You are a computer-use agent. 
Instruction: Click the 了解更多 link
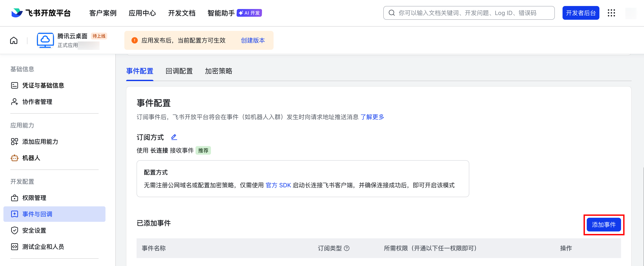pos(372,117)
